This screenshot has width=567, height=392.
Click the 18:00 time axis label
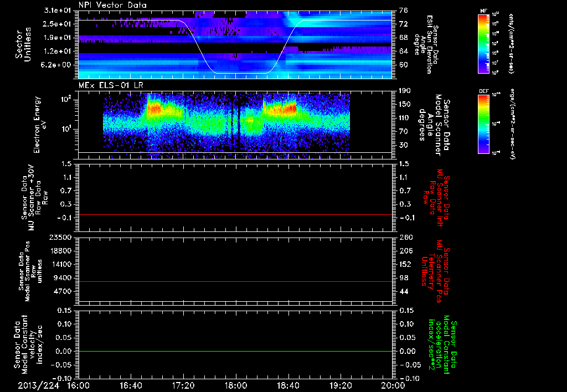(x=236, y=385)
